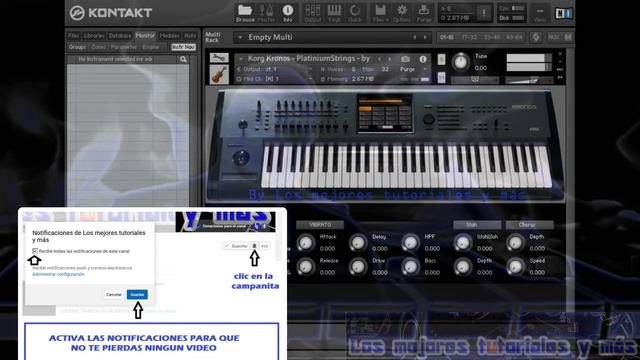
Task: Show the on-screen Keyboard icon
Action: (x=334, y=13)
